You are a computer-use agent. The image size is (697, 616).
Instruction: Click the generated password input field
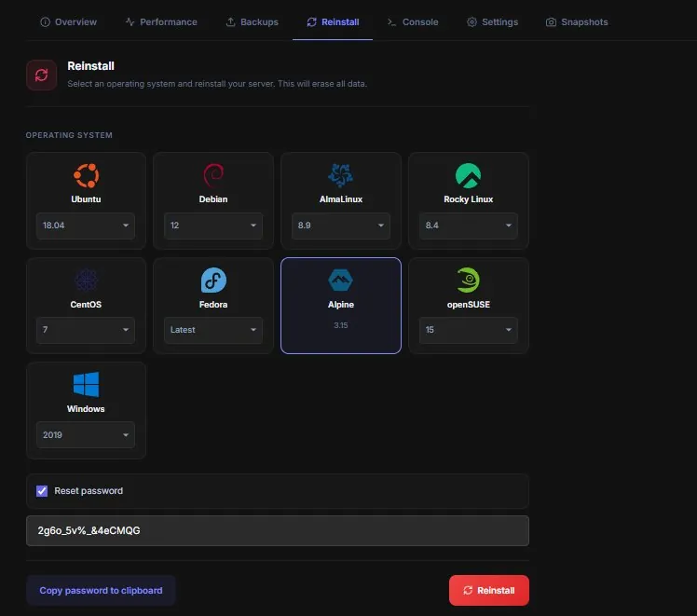tap(278, 530)
